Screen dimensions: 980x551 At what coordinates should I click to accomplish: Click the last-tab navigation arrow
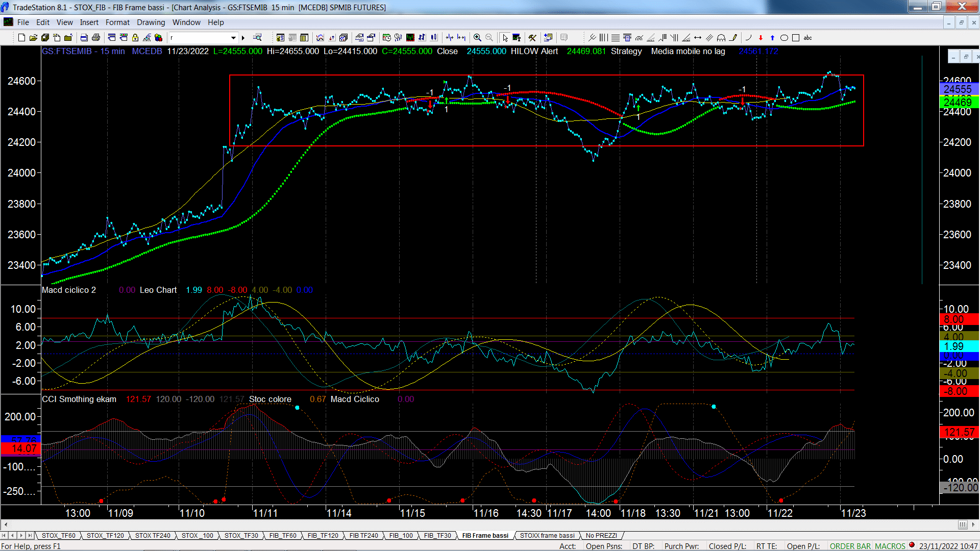(x=30, y=536)
